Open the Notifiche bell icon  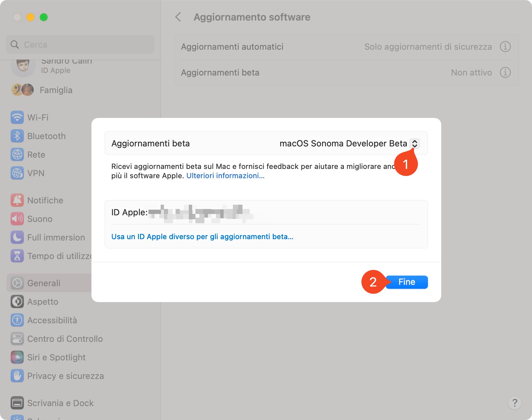[x=17, y=200]
